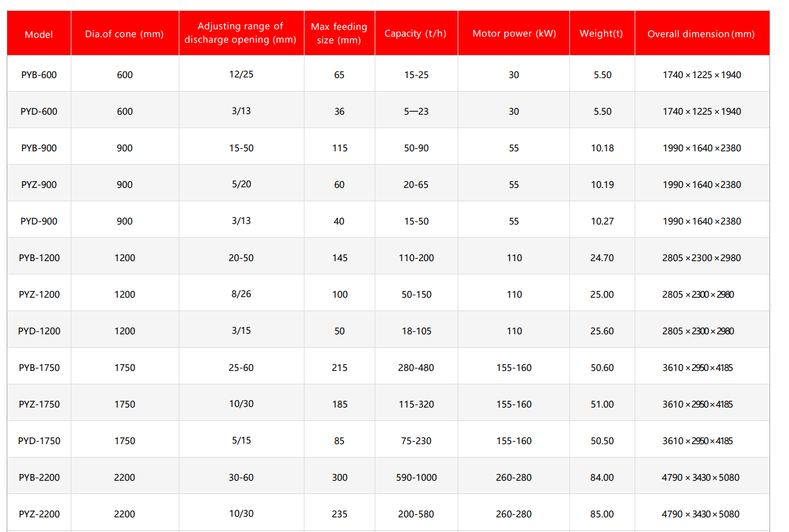Select the Capacity (t/h) column header
Viewport: 789px width, 532px height.
pos(416,34)
